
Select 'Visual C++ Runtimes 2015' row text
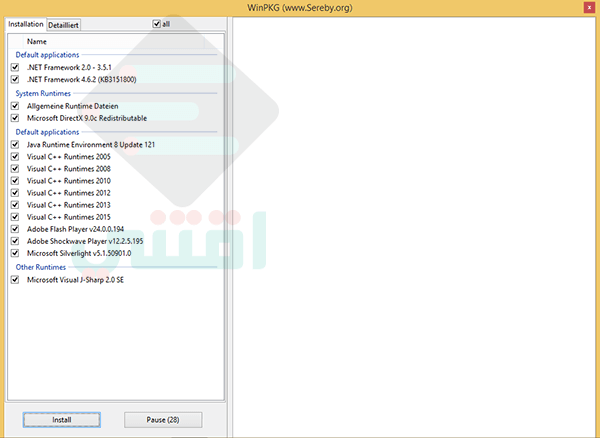click(x=68, y=217)
